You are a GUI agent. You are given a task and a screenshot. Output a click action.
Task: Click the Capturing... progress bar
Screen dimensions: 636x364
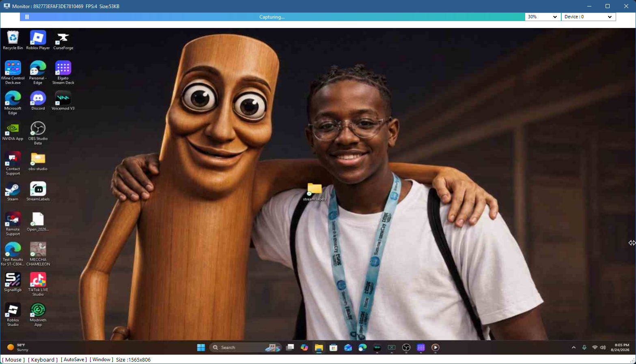(x=272, y=17)
